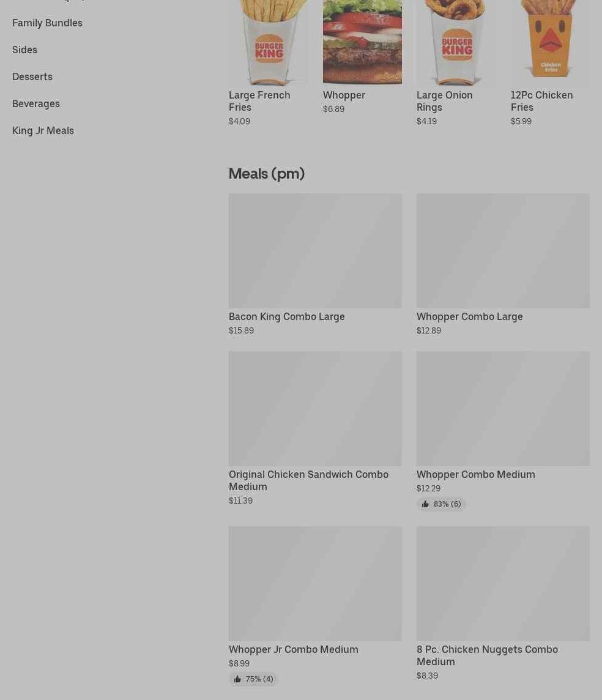602x700 pixels.
Task: Choose the Whopper burger image
Action: 362,42
